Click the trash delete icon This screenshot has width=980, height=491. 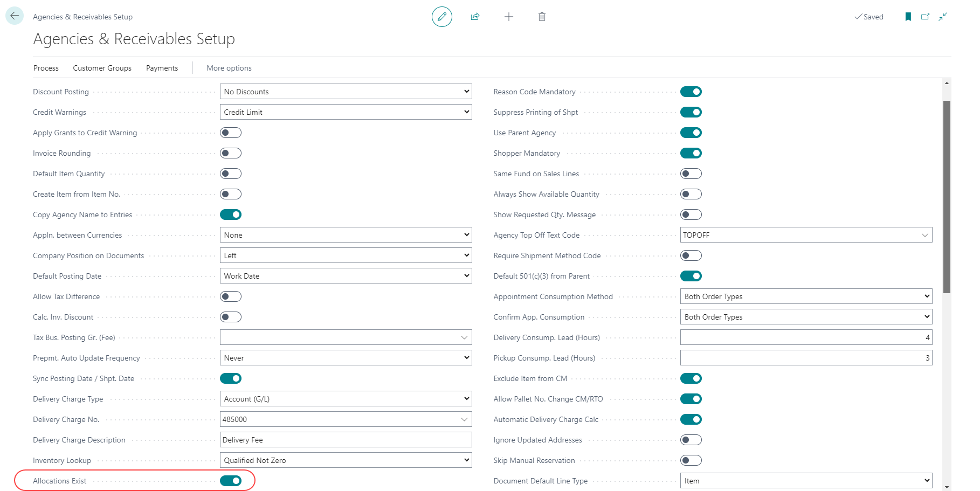pos(542,17)
